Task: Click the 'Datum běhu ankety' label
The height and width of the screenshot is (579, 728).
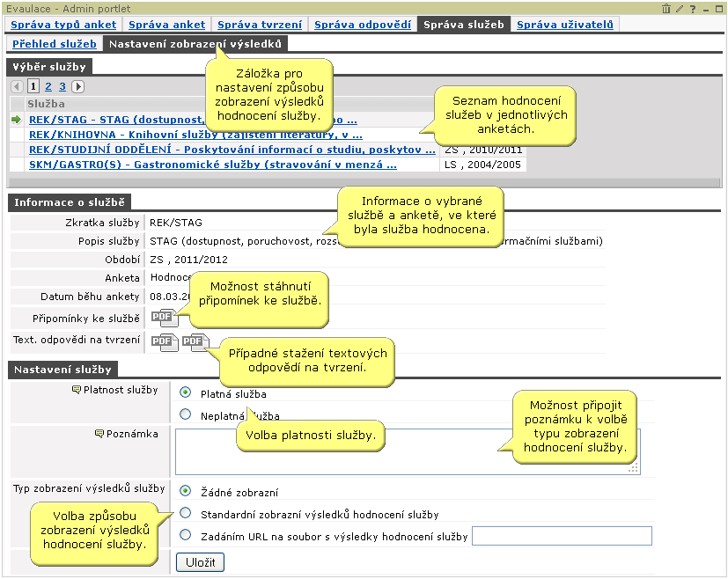Action: (90, 297)
